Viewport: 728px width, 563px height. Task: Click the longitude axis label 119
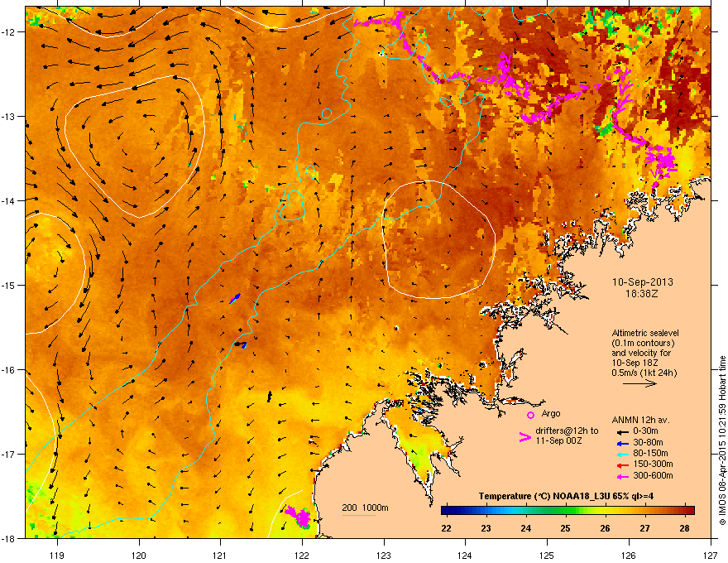(x=56, y=556)
